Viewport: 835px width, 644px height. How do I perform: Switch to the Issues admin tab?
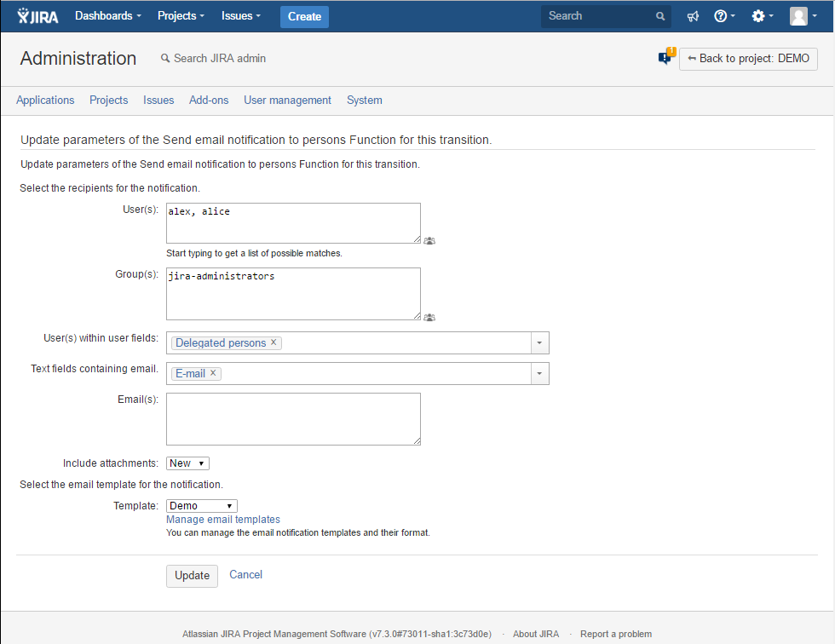pos(158,100)
